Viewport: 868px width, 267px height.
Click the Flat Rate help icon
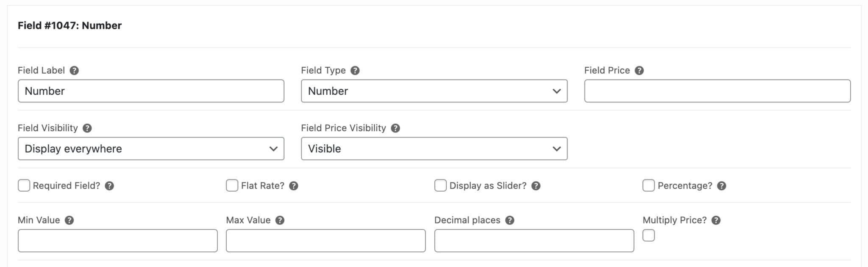click(294, 186)
